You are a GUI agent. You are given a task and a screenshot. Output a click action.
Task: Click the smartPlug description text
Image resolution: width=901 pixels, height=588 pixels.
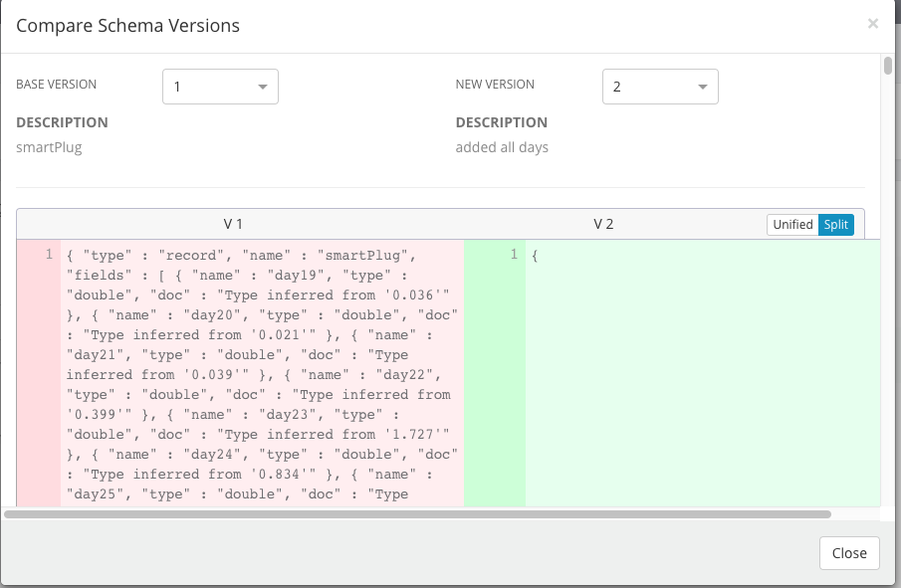pyautogui.click(x=49, y=147)
